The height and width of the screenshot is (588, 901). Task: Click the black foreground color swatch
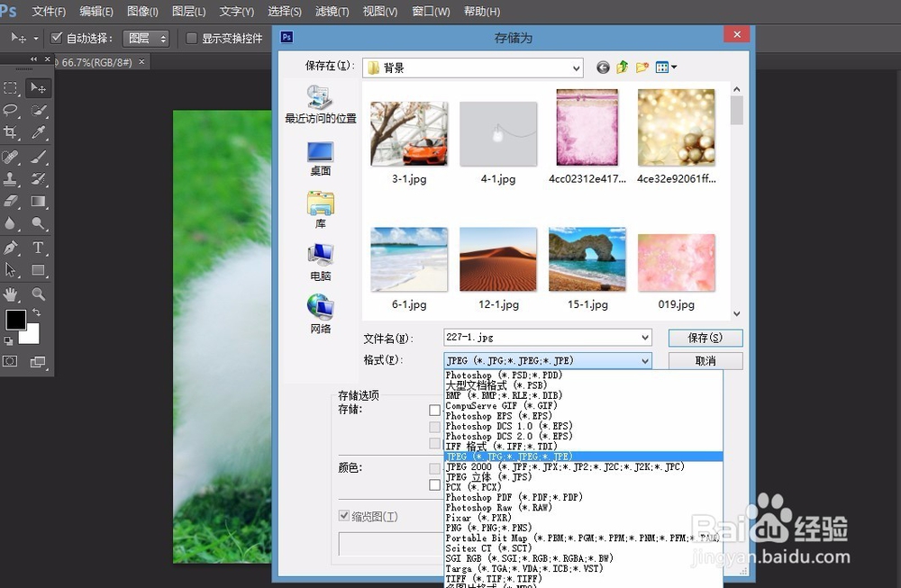pos(14,320)
